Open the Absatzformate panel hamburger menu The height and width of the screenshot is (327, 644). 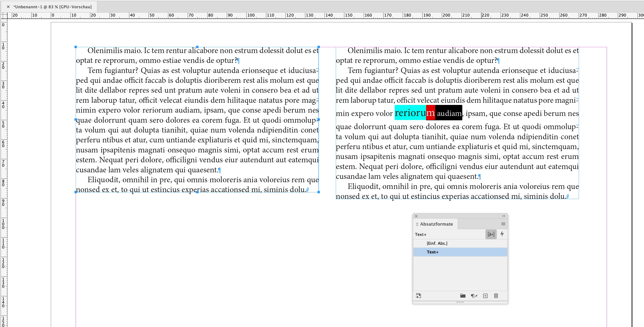tap(503, 224)
